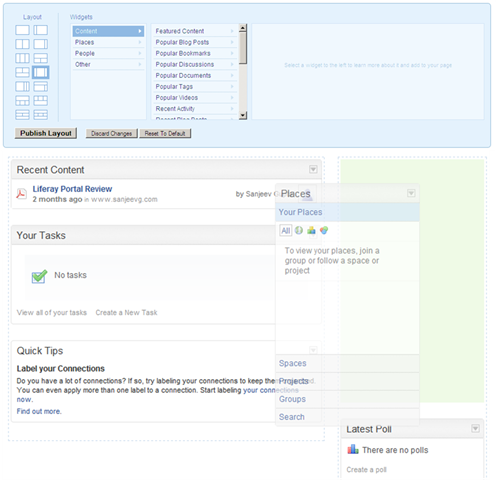This screenshot has width=496, height=480.
Task: Expand the Popular Discussions widget entry
Action: pos(195,64)
